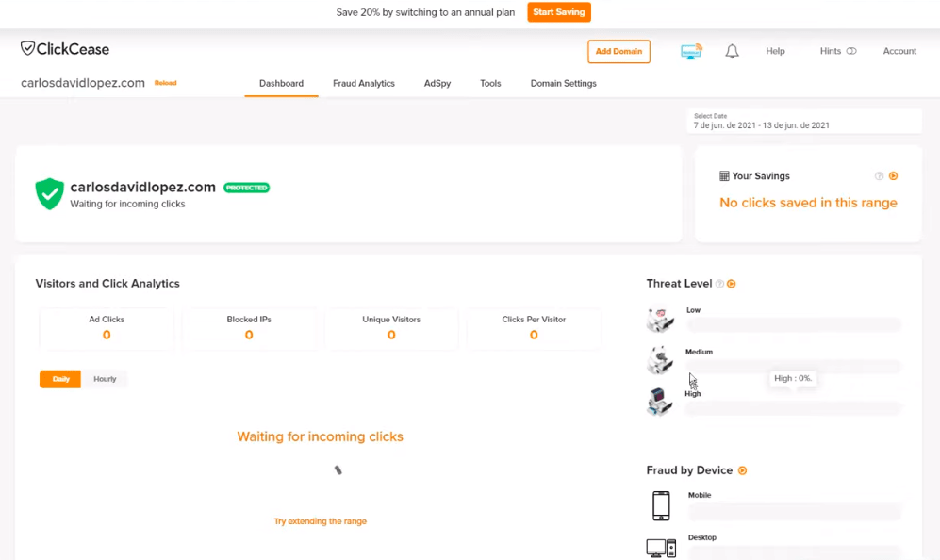Click the Clicks Per Visitor stat card

coord(534,328)
